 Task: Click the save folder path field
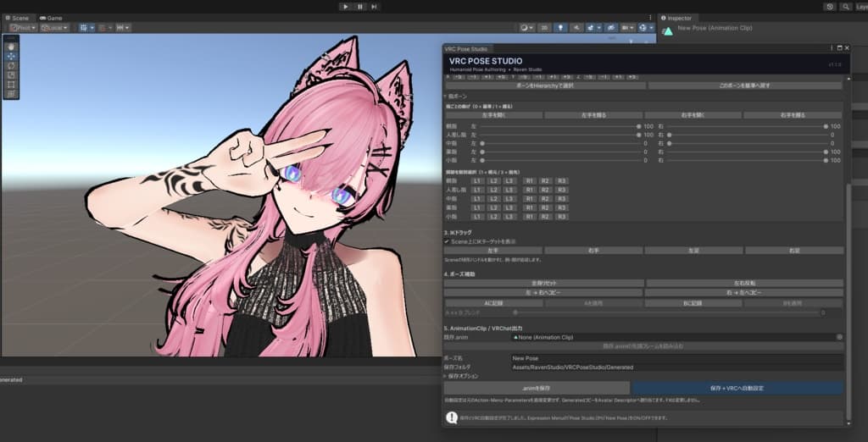coord(677,367)
